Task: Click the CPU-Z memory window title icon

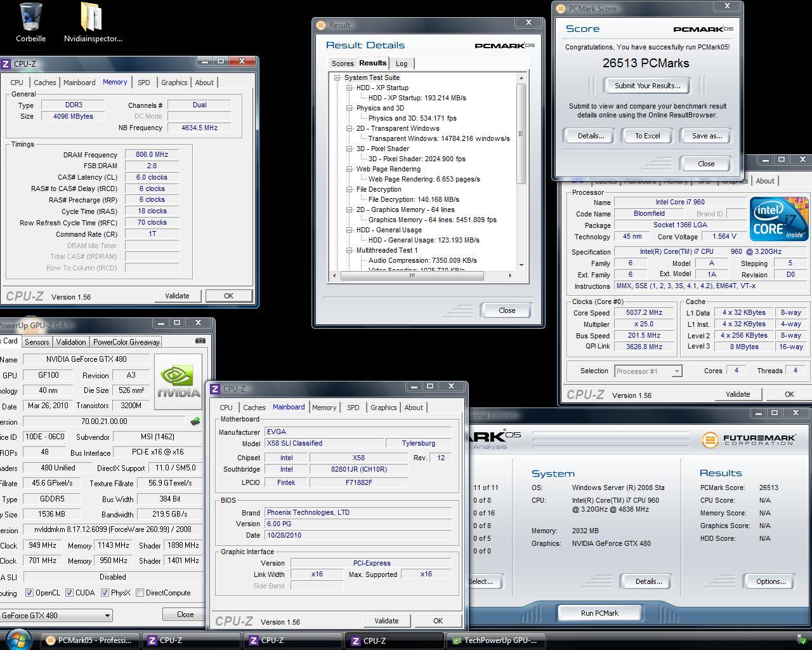Action: pos(6,64)
